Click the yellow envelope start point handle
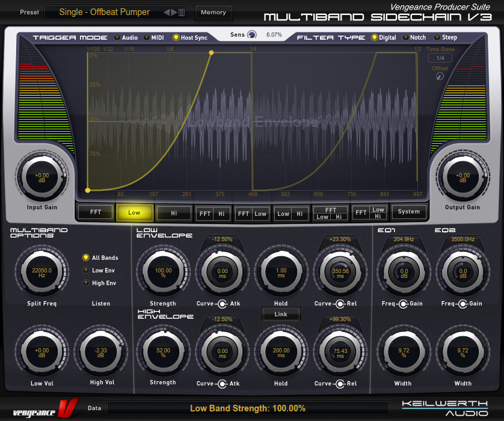The height and width of the screenshot is (421, 504). pos(88,190)
